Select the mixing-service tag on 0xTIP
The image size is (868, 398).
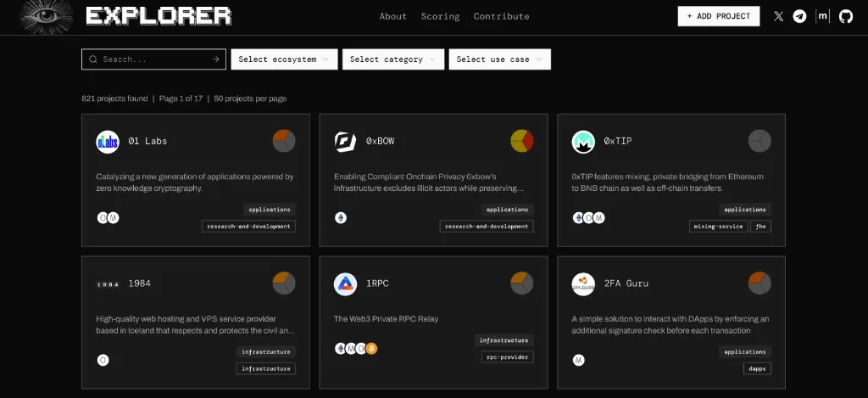(719, 227)
